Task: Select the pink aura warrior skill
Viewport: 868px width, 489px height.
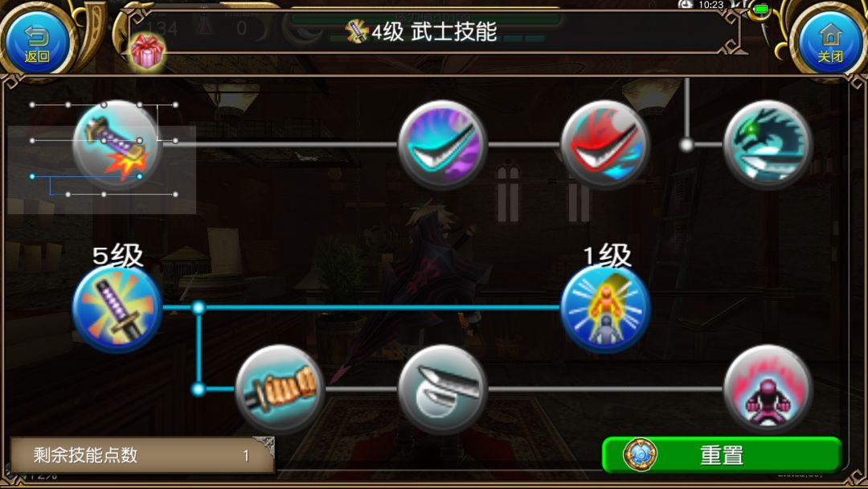Action: pyautogui.click(x=768, y=389)
